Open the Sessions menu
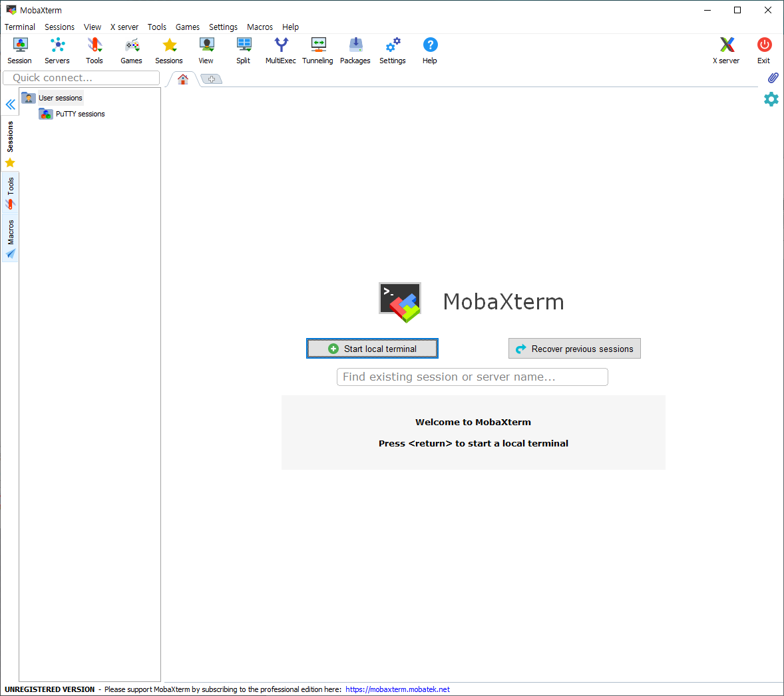Viewport: 784px width, 696px height. [x=59, y=27]
